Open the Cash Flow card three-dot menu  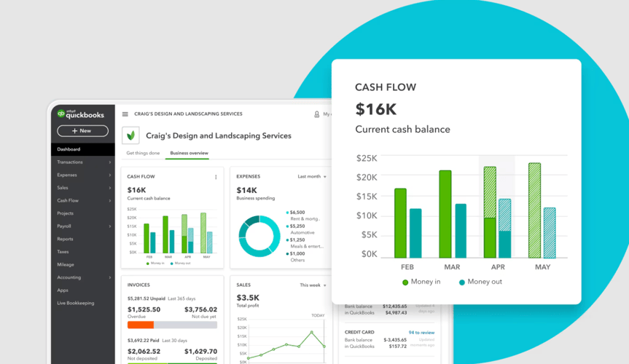(x=216, y=177)
